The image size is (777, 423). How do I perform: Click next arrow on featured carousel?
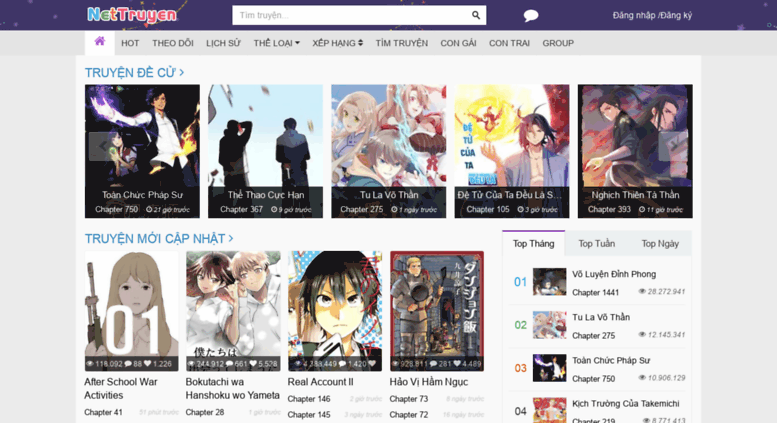[x=674, y=146]
